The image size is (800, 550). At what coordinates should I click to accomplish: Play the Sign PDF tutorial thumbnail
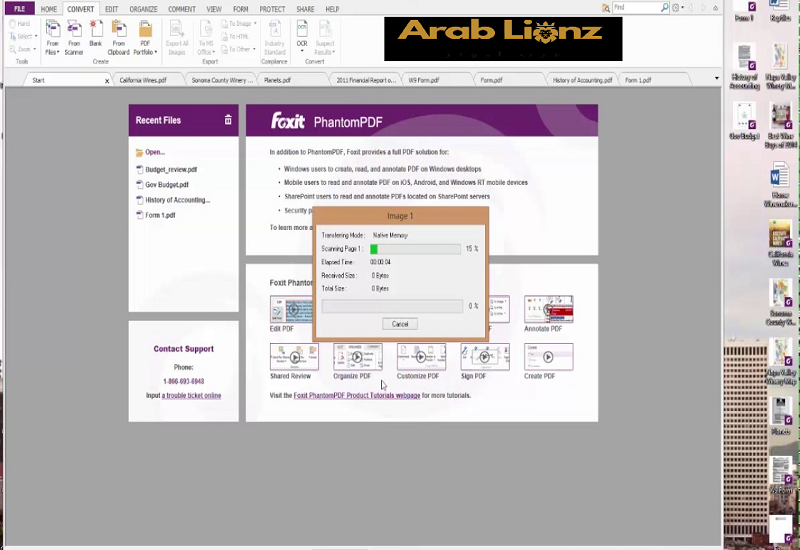485,357
